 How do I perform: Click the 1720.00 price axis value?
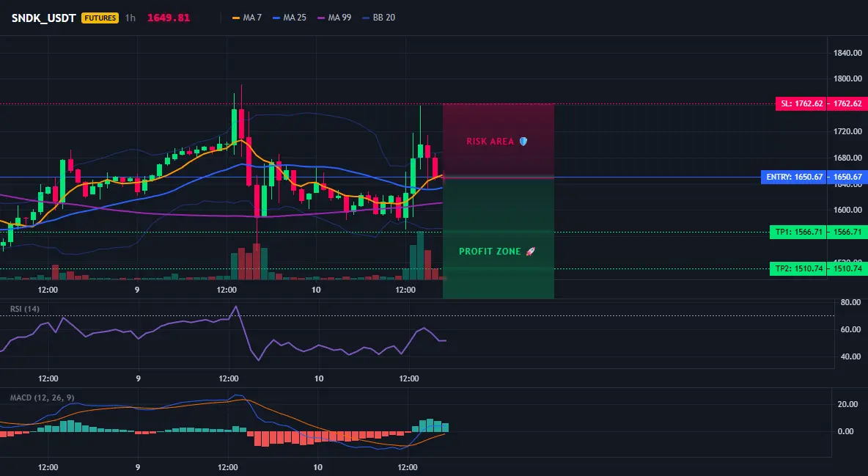(x=847, y=131)
